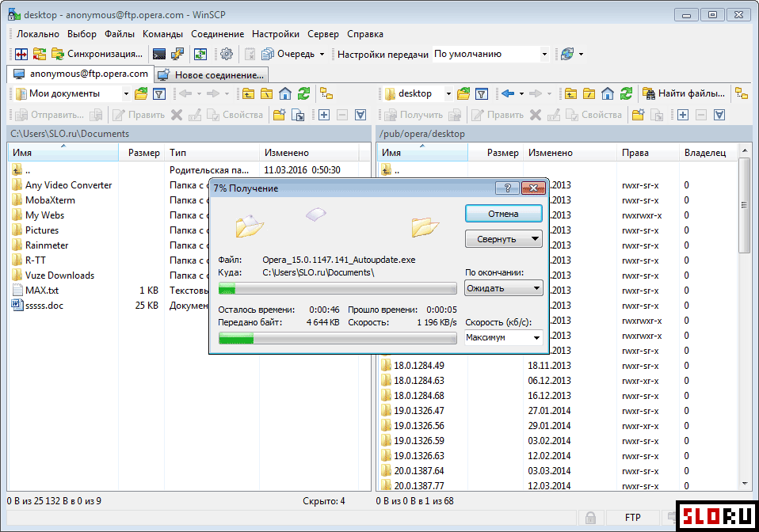This screenshot has height=532, width=759.
Task: Click the invert selection icon in local toolbar
Action: [x=360, y=115]
